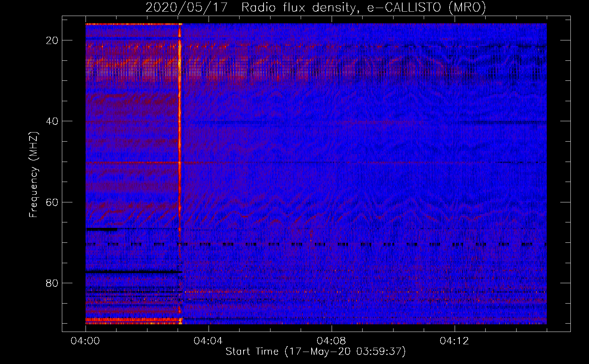
Task: Click the frequency tick label 20
Action: point(52,40)
